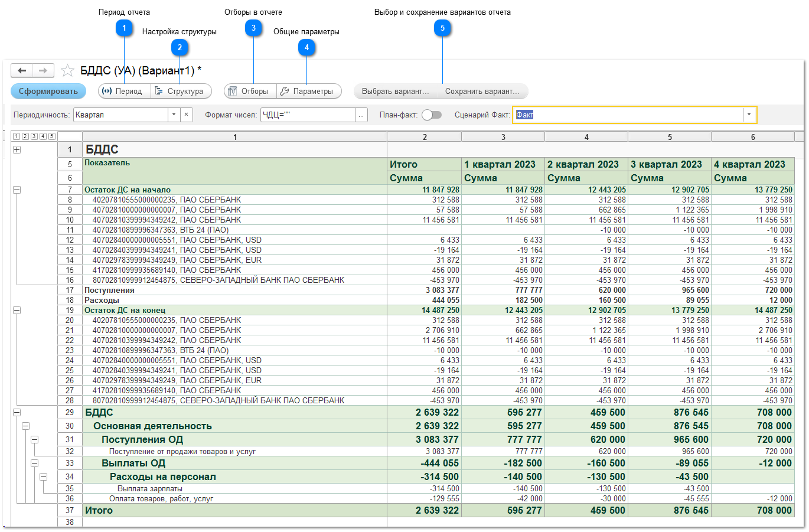Select Оплата товаров, работ, услуг row
Image resolution: width=809 pixels, height=532 pixels.
point(234,498)
